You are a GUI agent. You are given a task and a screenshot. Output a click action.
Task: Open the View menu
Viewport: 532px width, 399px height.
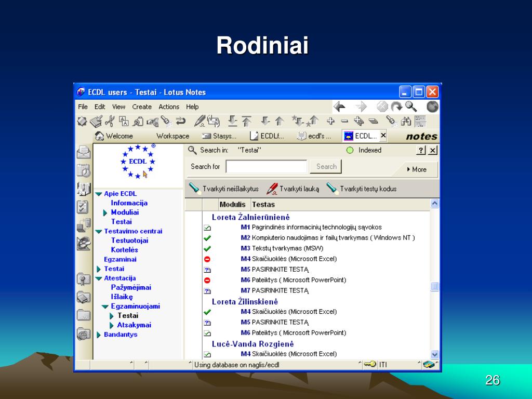pyautogui.click(x=119, y=107)
